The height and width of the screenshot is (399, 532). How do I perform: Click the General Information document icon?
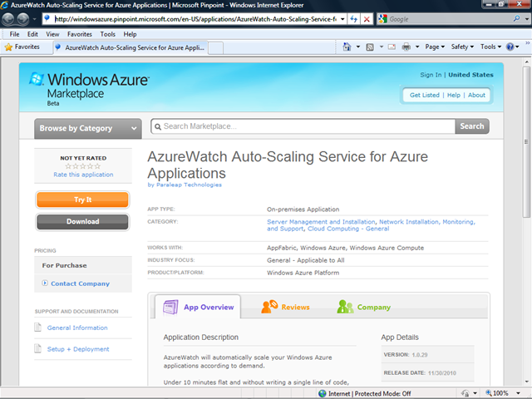tap(37, 328)
